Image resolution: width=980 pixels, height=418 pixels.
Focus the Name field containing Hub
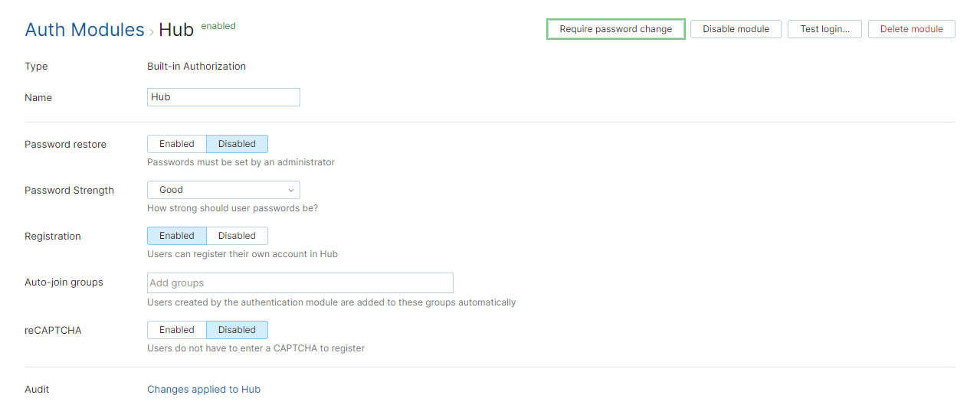223,97
